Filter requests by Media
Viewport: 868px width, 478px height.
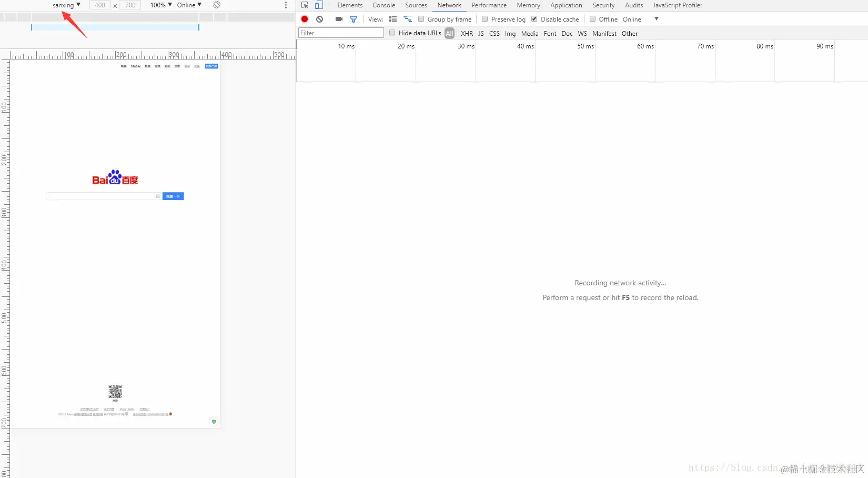pos(530,33)
